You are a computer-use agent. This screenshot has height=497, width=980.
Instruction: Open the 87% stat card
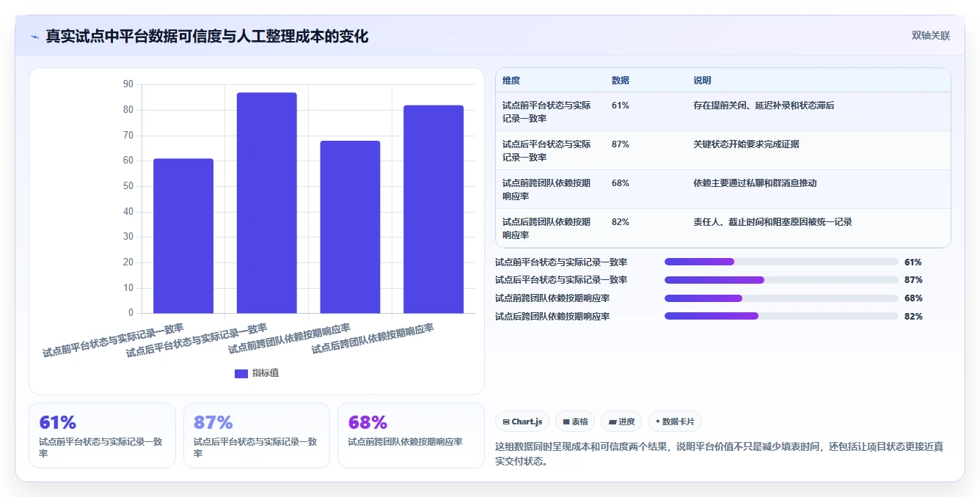(x=257, y=435)
